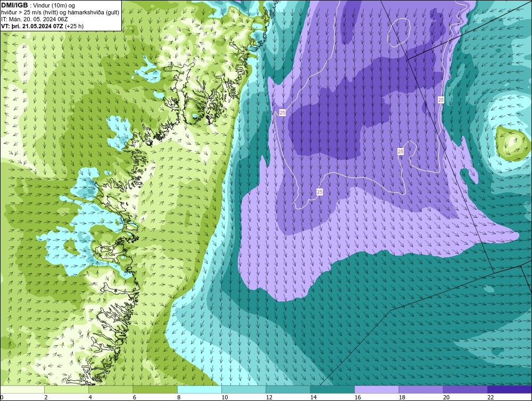Click the 10-12 m/s turquoise swatch
The height and width of the screenshot is (401, 532).
(x=244, y=389)
